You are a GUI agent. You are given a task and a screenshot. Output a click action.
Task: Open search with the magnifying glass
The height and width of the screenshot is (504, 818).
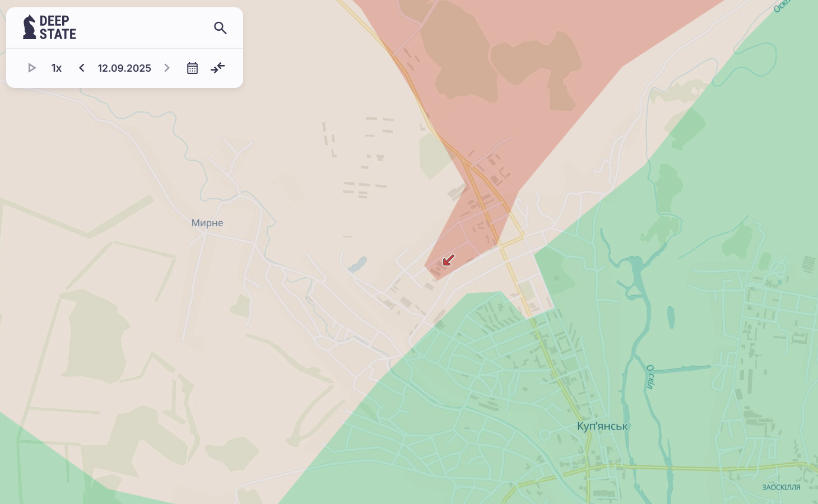(220, 28)
